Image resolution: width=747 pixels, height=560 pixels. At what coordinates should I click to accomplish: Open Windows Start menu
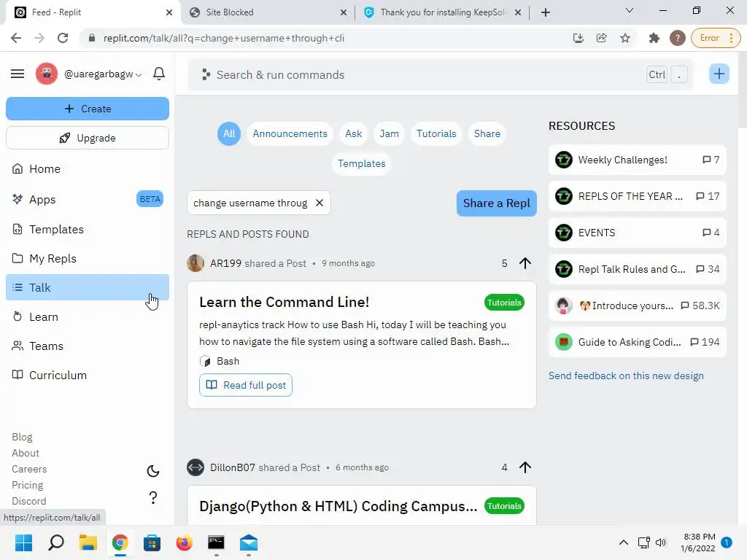click(x=24, y=542)
